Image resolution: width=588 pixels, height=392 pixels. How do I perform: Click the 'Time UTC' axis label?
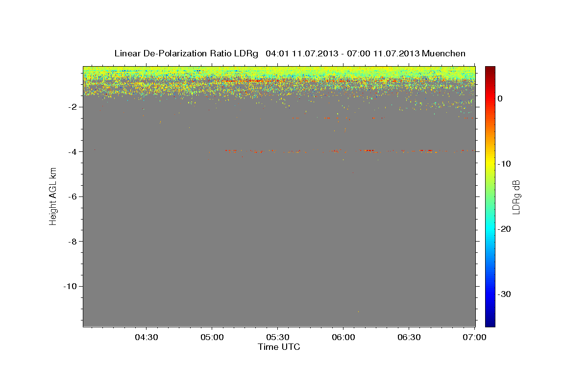[x=279, y=347]
